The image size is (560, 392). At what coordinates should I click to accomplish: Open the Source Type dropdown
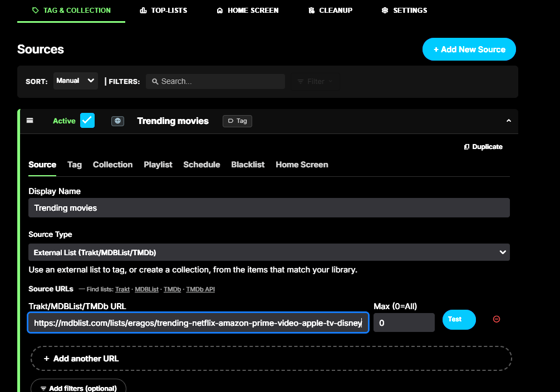pos(269,252)
